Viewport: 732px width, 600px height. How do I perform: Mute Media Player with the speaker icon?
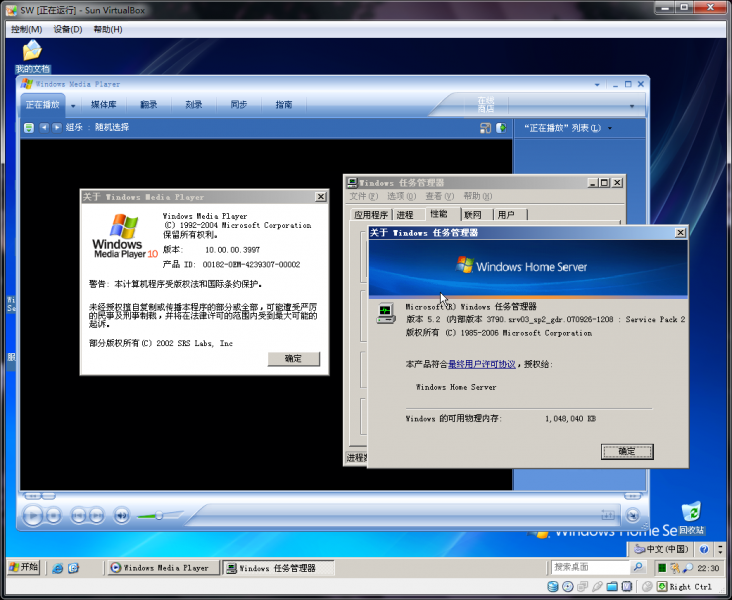(x=122, y=515)
